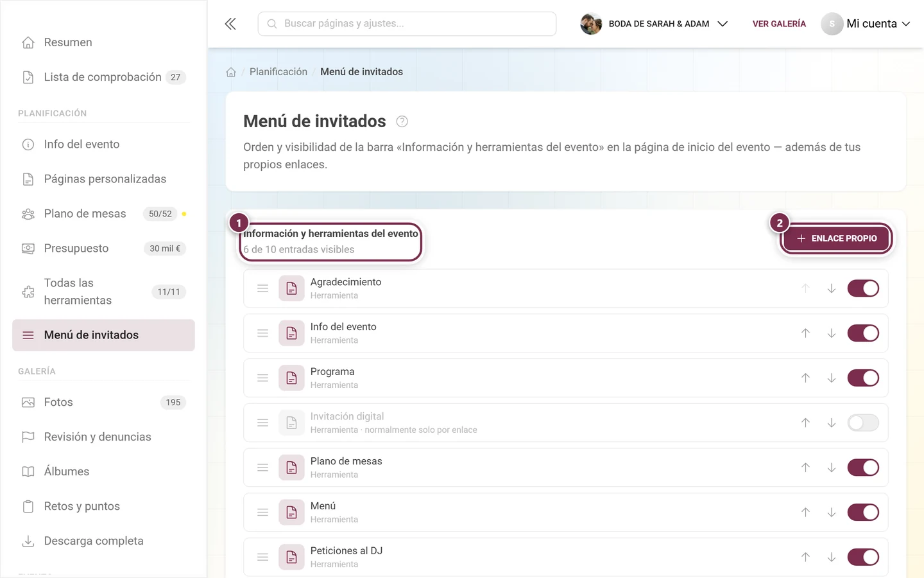Click the Enlace propio button
Image resolution: width=924 pixels, height=578 pixels.
pyautogui.click(x=837, y=238)
